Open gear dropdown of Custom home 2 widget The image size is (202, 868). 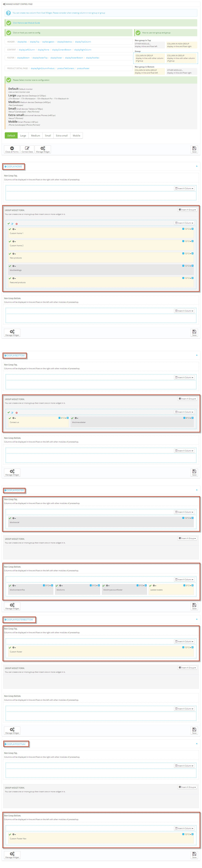(x=14, y=242)
